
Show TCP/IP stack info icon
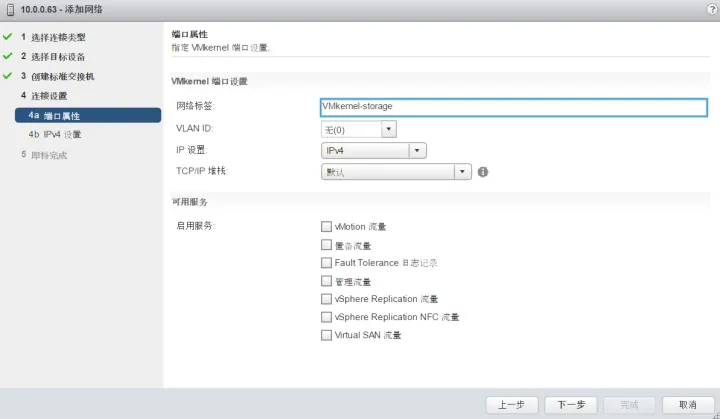pos(483,172)
